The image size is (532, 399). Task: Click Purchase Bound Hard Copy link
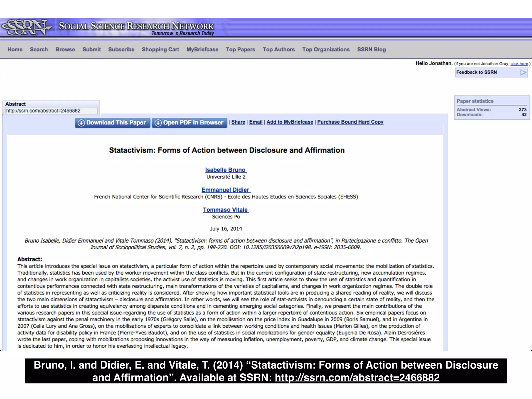coord(350,122)
